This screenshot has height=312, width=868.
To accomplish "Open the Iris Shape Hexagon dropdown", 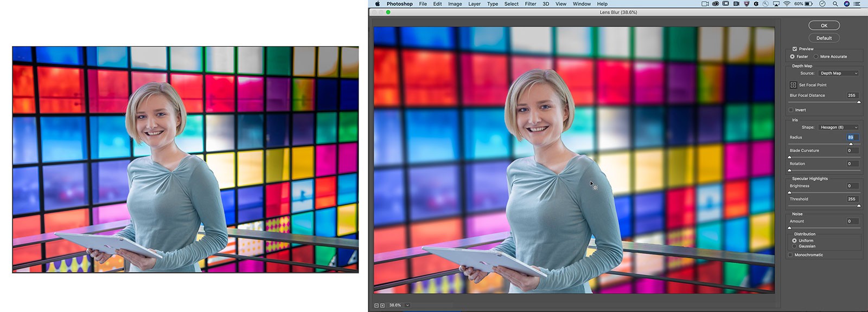I will (839, 127).
